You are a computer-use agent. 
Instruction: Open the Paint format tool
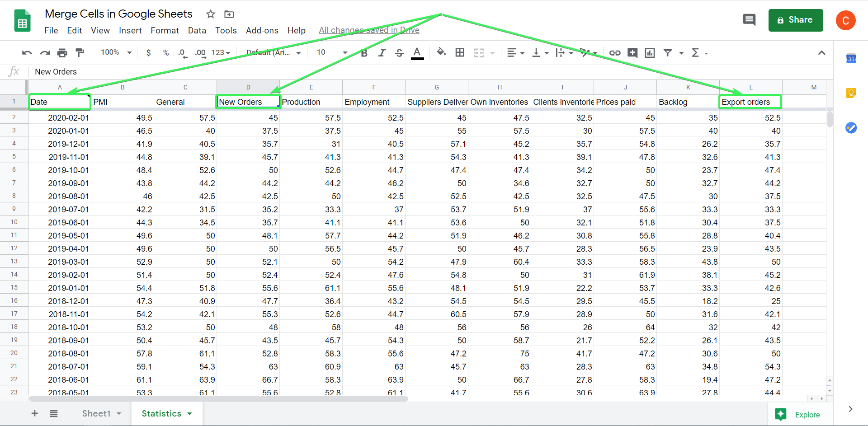[x=80, y=52]
